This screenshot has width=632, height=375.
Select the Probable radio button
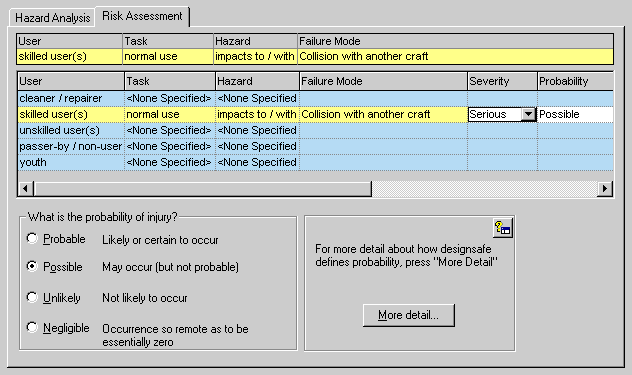coord(32,238)
